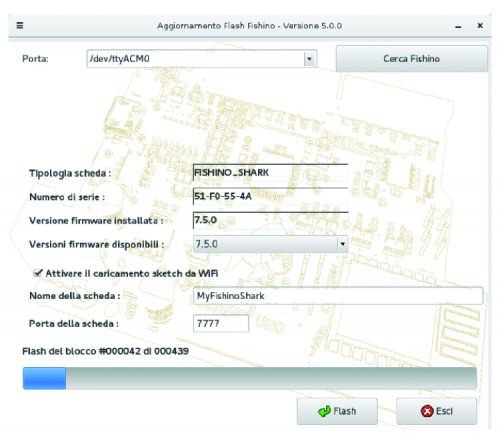This screenshot has height=443, width=500.
Task: Click the 'Flash del blocco #000042 di 000439' status text
Action: coord(105,351)
